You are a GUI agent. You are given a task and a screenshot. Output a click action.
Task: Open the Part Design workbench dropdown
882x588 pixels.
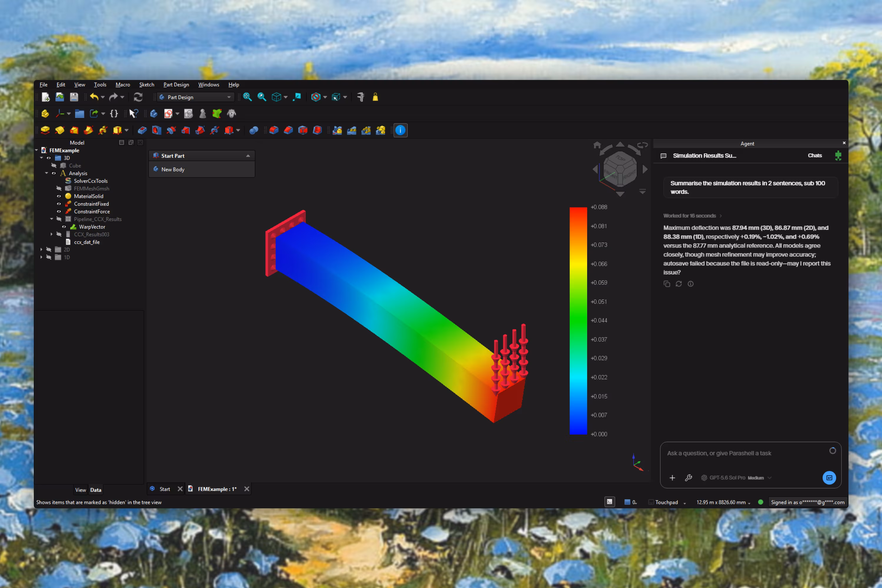click(196, 97)
